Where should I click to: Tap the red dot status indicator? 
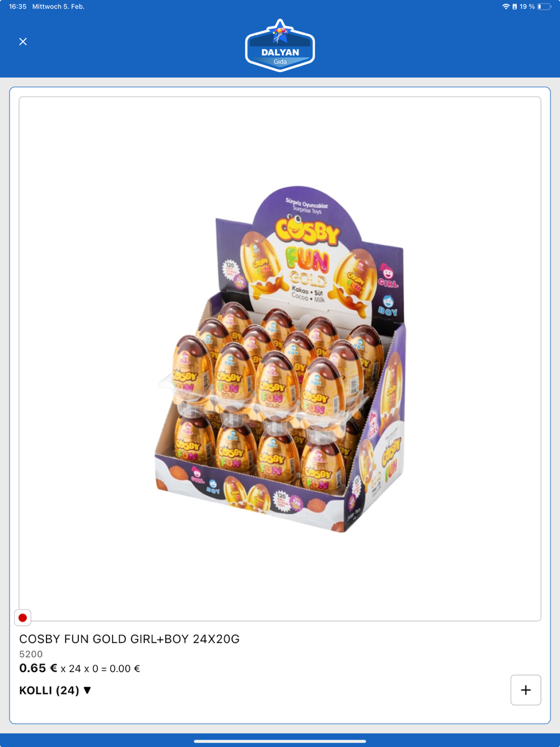click(x=22, y=618)
